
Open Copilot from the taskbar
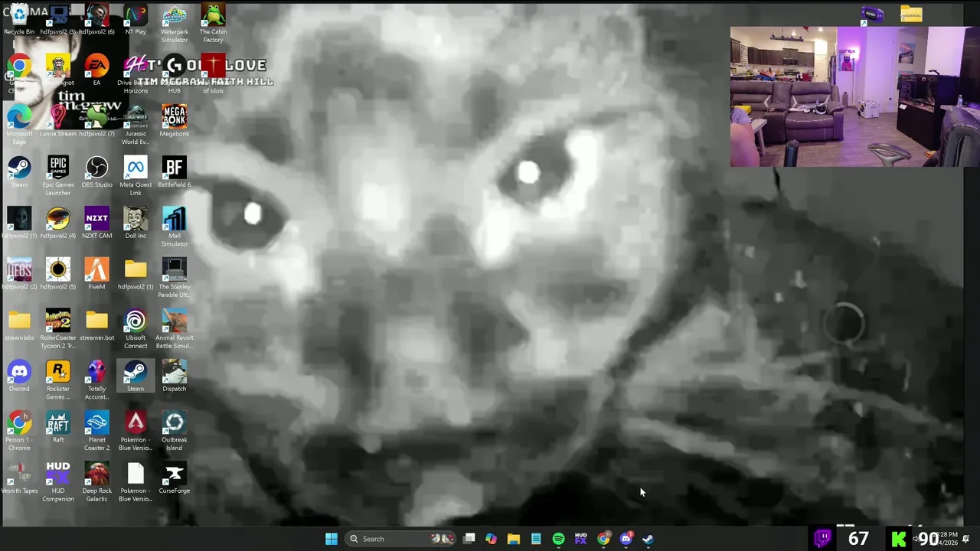point(492,539)
